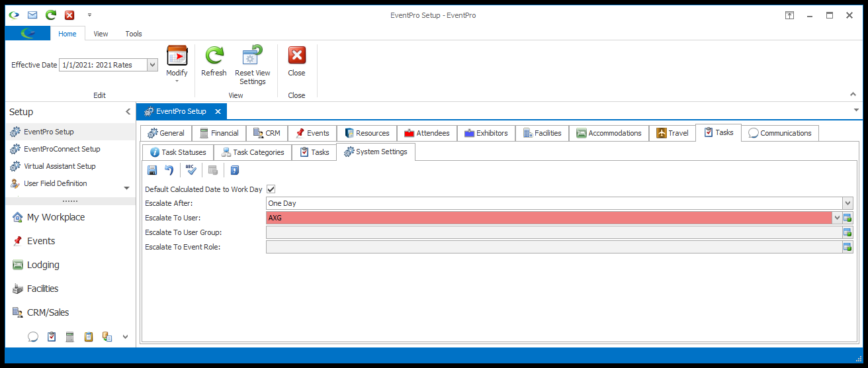Click the lookup icon beside Escalate To User Group
The image size is (868, 368).
pos(847,232)
